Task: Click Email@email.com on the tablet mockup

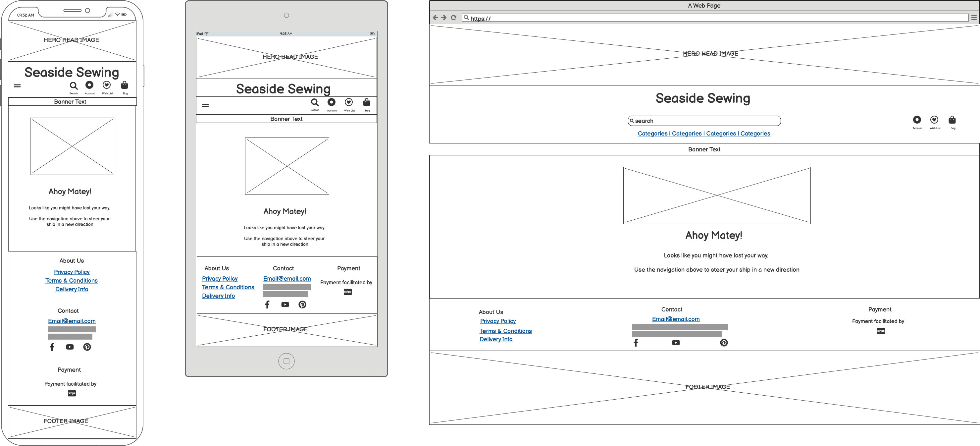Action: 287,279
